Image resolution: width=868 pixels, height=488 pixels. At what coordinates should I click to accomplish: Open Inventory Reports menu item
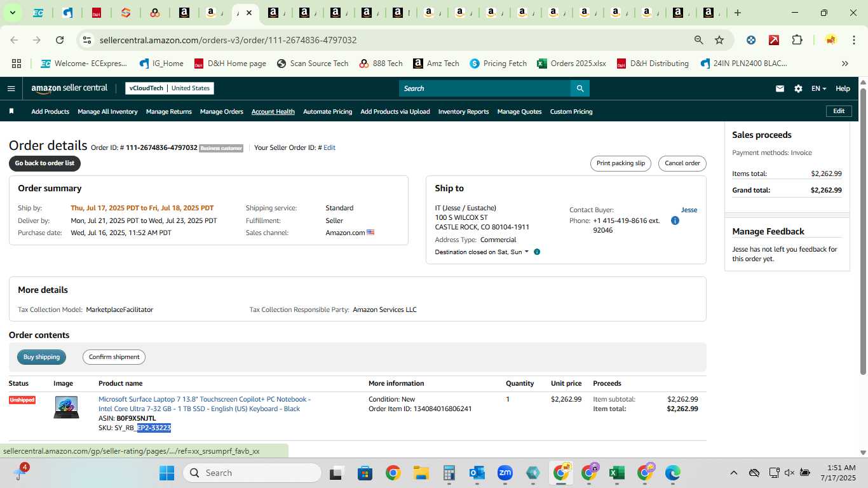[x=464, y=112]
